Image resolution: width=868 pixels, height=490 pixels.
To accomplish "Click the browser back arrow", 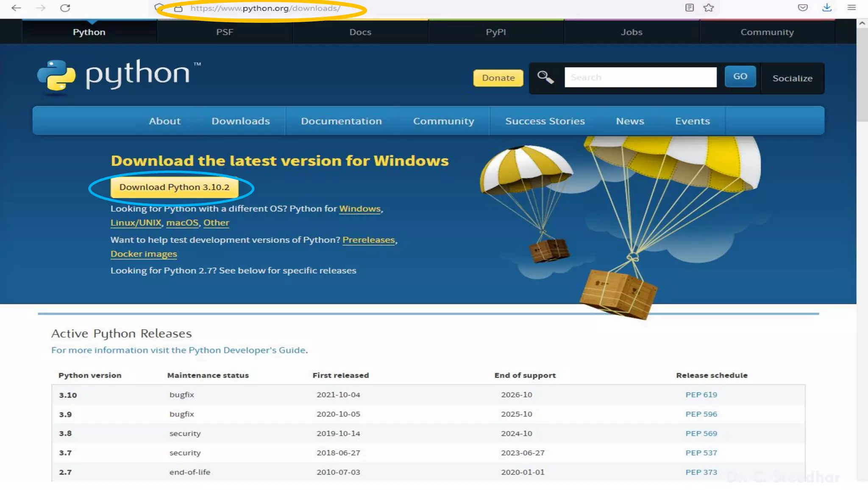I will 16,8.
